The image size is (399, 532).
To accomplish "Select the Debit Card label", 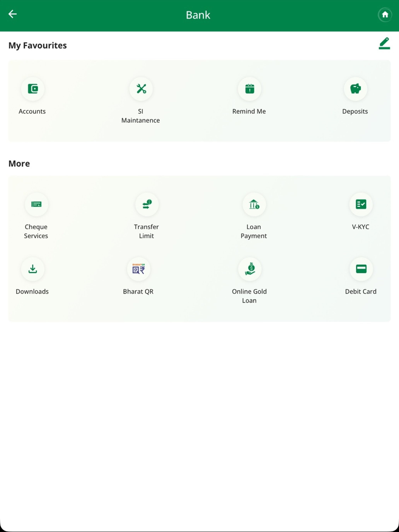I will coord(361,292).
